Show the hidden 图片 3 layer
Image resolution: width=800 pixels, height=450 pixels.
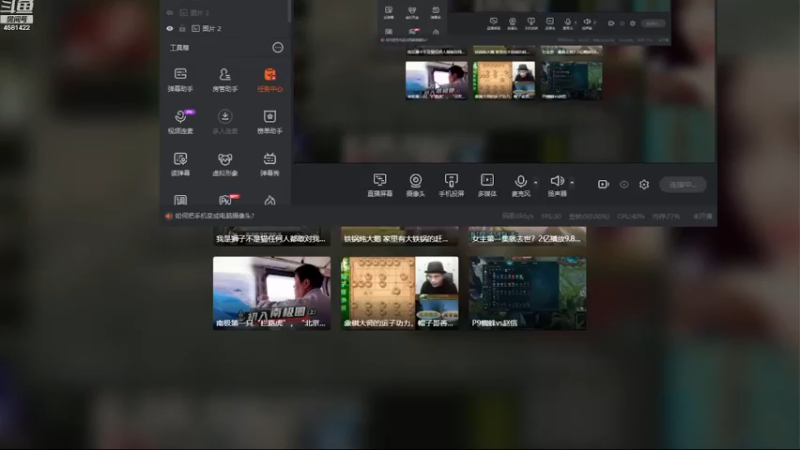pos(169,12)
